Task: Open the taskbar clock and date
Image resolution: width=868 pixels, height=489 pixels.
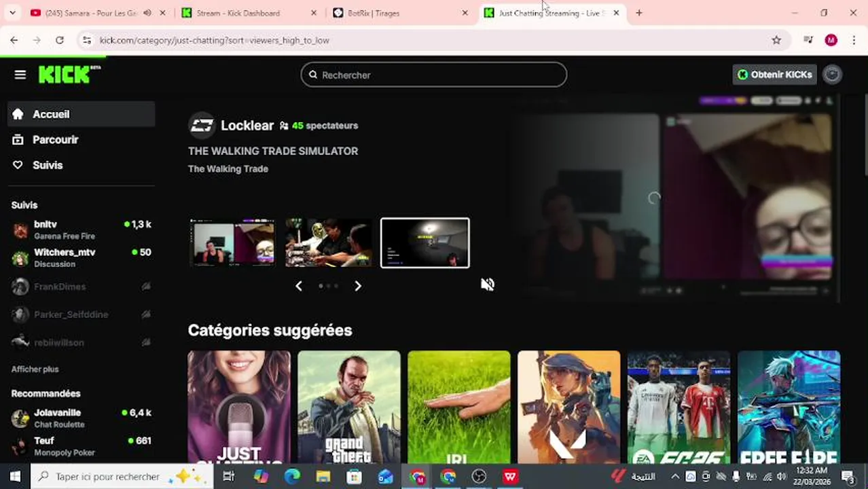Action: [812, 476]
